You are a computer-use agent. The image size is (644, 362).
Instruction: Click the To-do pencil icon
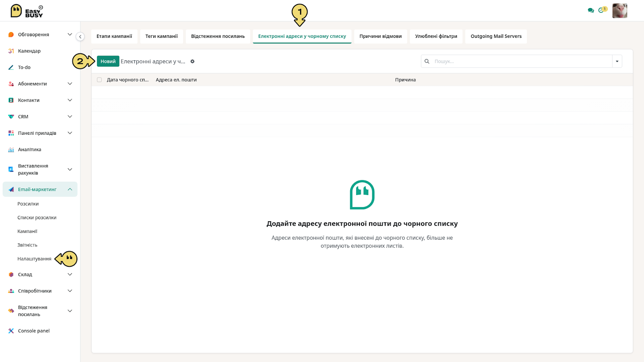pyautogui.click(x=11, y=68)
